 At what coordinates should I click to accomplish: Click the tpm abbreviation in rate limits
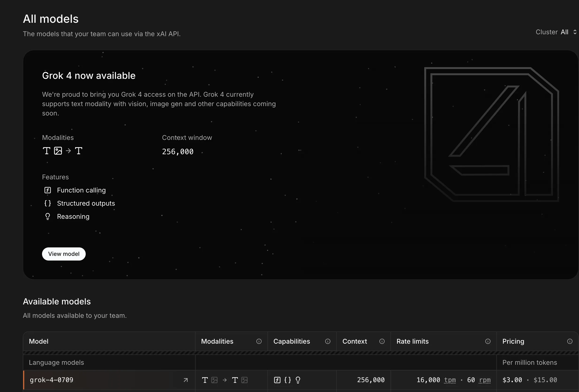(450, 380)
